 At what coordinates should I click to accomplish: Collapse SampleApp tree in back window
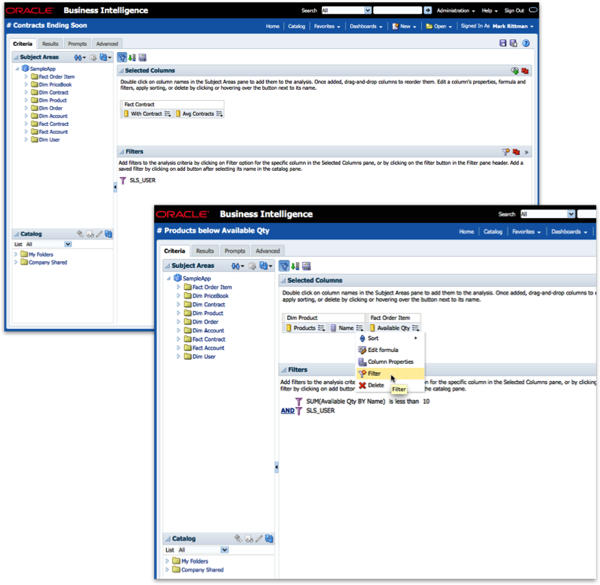(17, 69)
